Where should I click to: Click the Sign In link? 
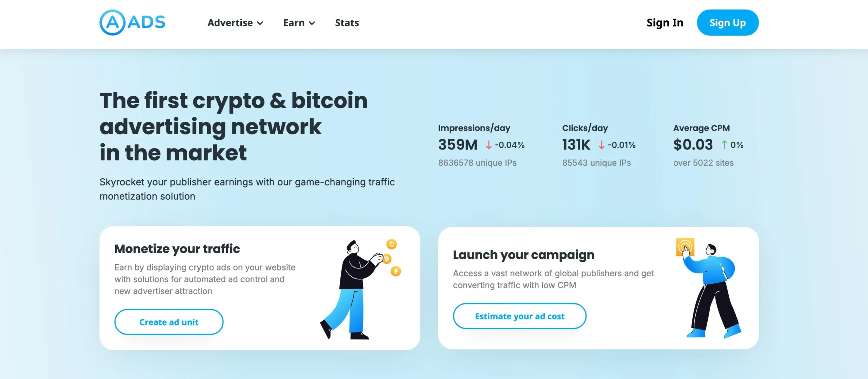665,23
